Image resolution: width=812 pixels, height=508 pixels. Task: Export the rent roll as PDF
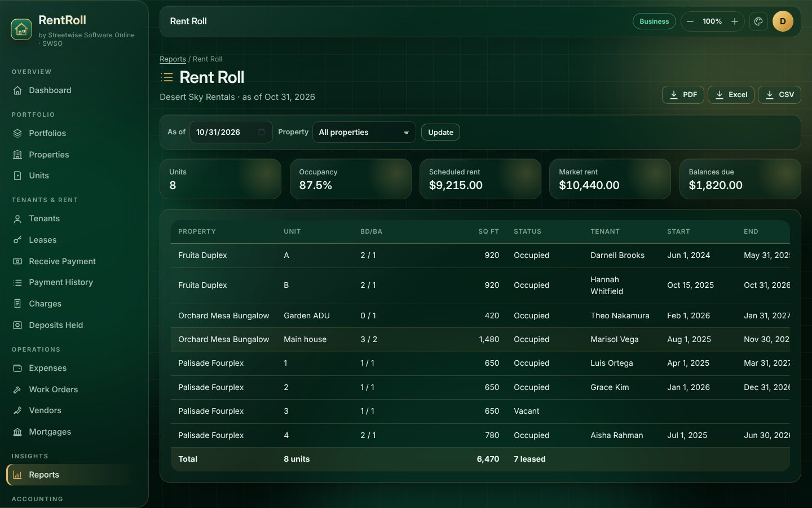(683, 95)
